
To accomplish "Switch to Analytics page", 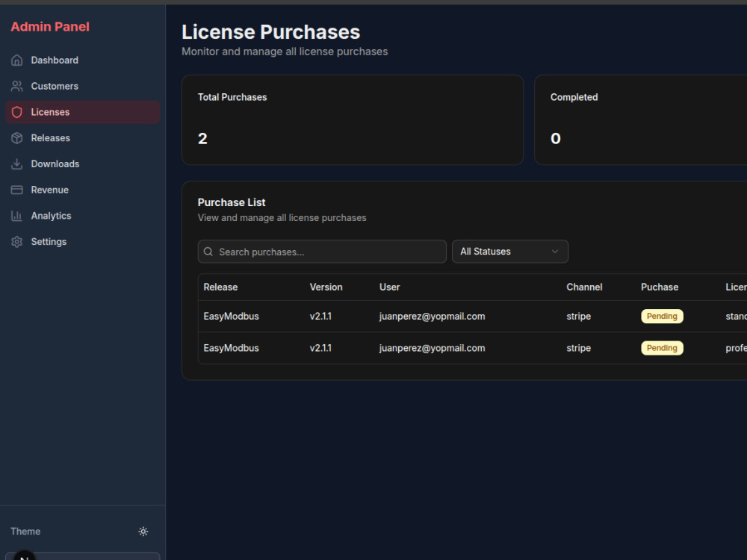I will pyautogui.click(x=82, y=216).
